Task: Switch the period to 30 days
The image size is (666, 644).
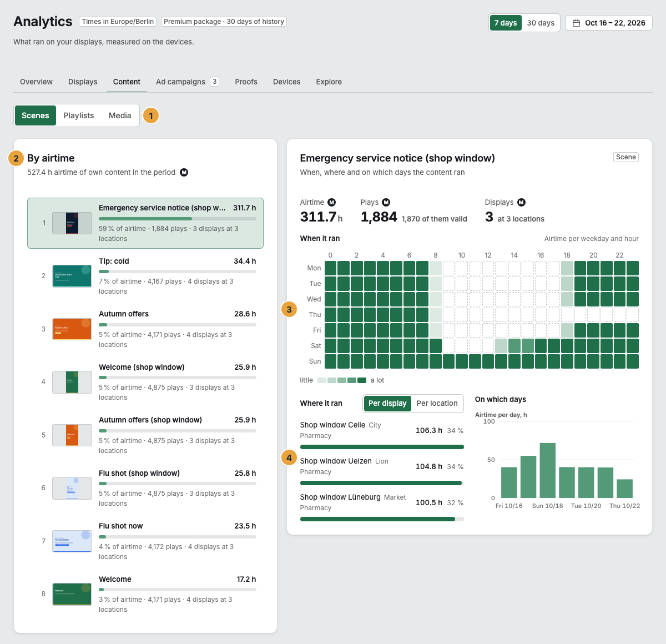Action: point(541,23)
